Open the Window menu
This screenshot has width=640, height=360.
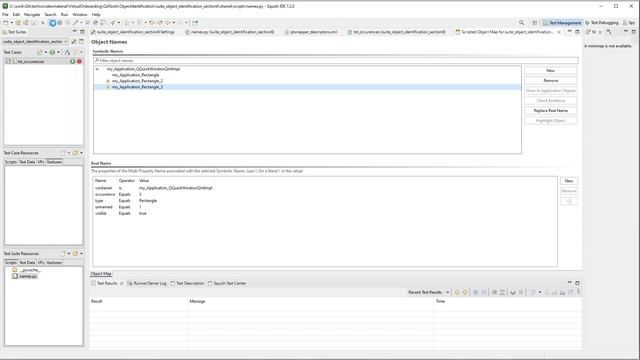(80, 14)
